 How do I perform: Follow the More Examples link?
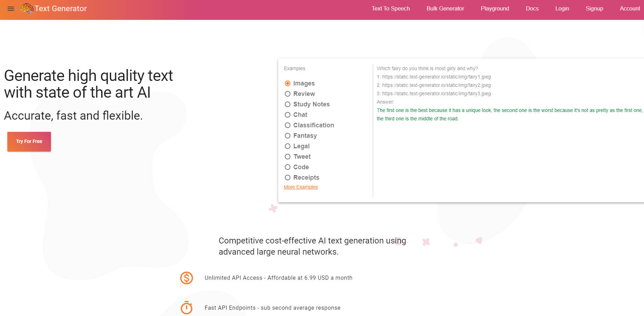pyautogui.click(x=301, y=187)
